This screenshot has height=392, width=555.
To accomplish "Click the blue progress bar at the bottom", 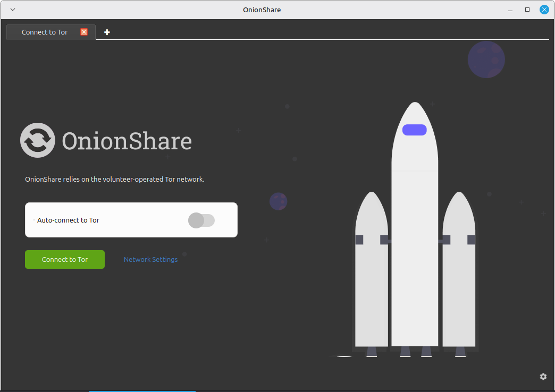I will (142, 390).
